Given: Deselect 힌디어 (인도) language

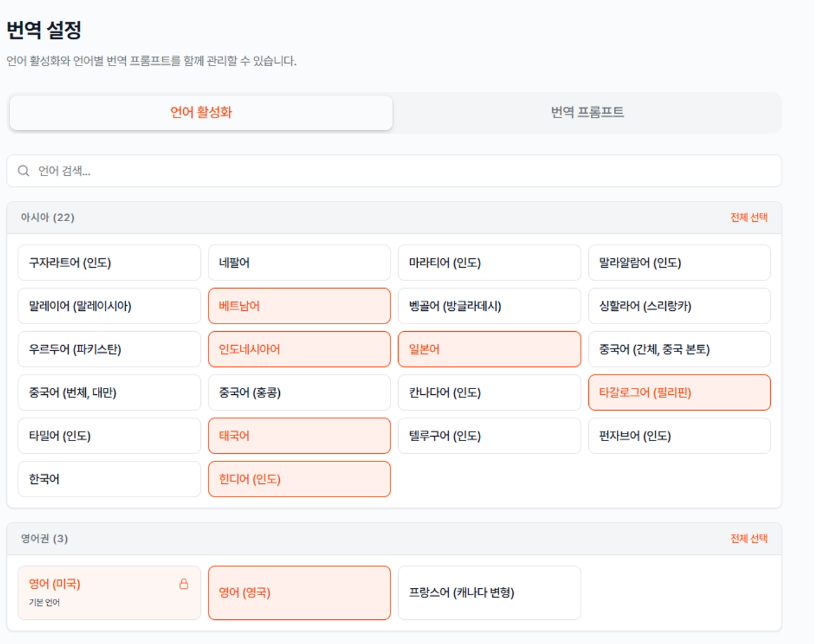Looking at the screenshot, I should click(x=299, y=479).
